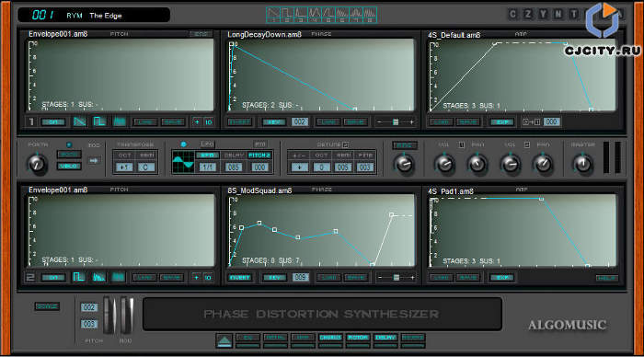644x357 pixels.
Task: Open the LFO speed 1/1 selector
Action: click(207, 167)
